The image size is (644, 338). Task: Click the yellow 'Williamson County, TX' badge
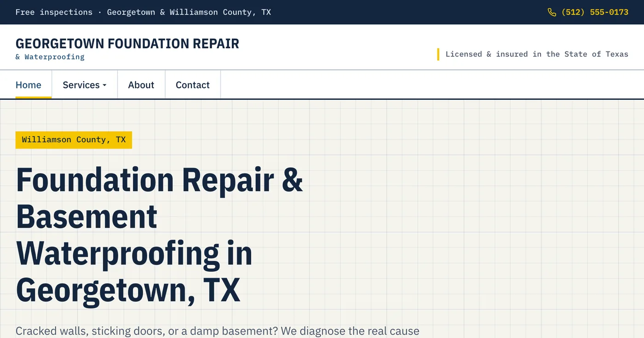74,140
